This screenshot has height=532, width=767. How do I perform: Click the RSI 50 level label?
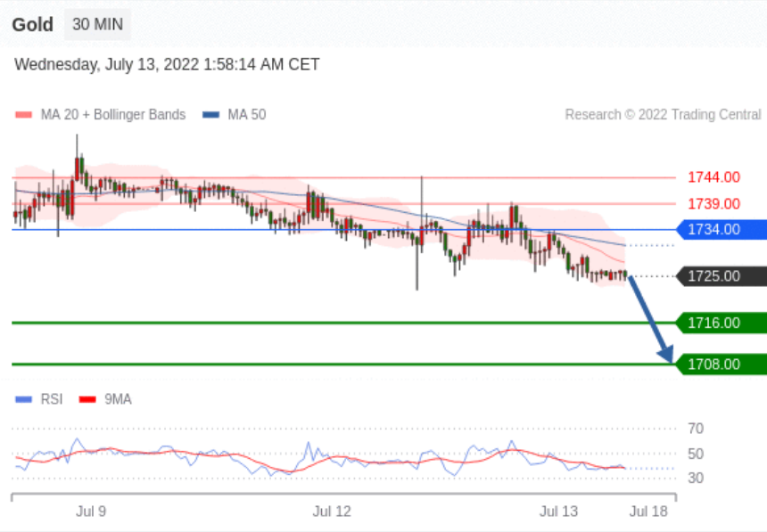coord(696,454)
